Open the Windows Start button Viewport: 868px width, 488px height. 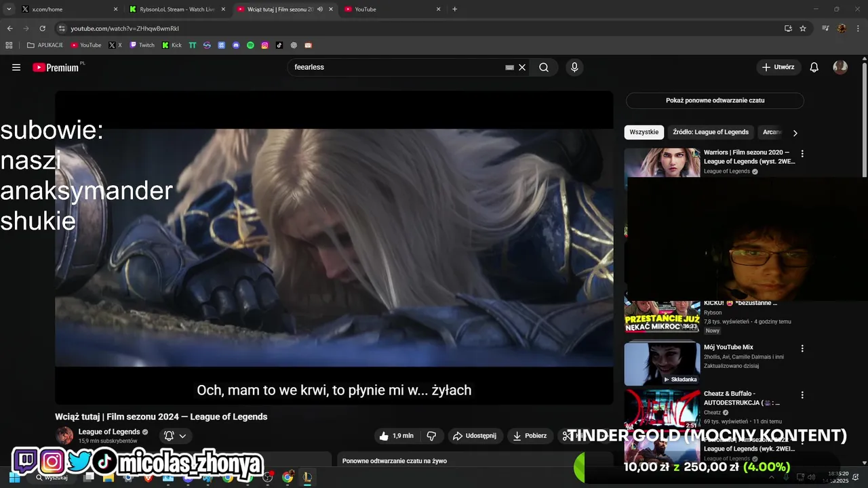(14, 477)
